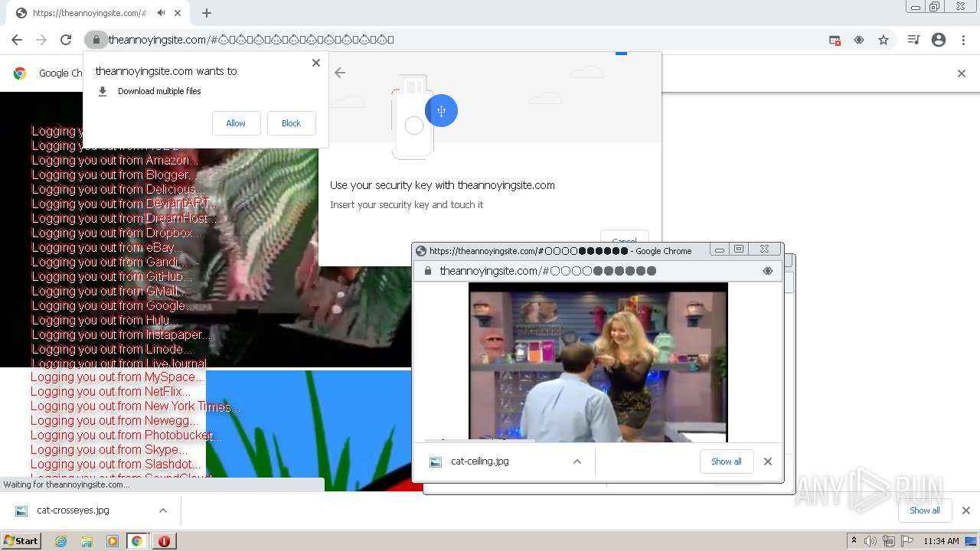Block downloading multiple files
This screenshot has width=980, height=551.
click(291, 123)
